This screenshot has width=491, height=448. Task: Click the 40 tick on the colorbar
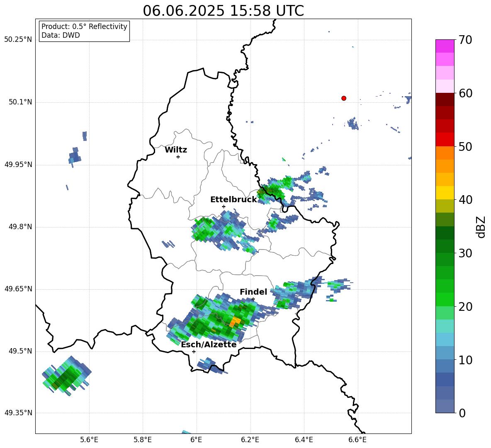pyautogui.click(x=465, y=200)
